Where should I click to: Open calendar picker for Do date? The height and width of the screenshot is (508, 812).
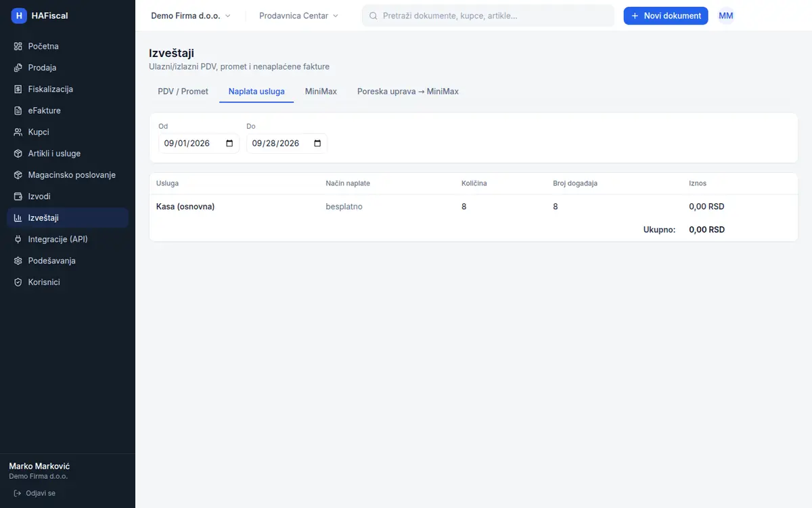[317, 144]
